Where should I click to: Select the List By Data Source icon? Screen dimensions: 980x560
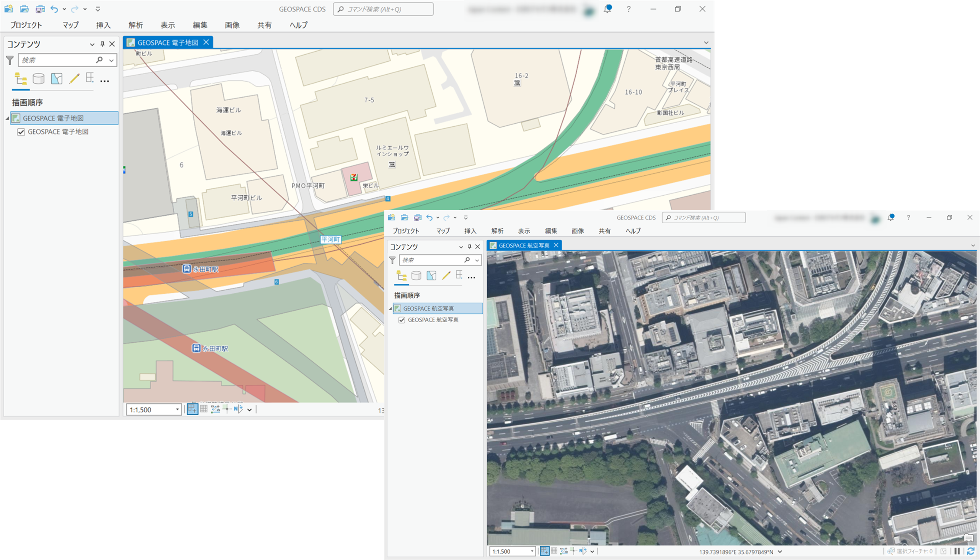pyautogui.click(x=38, y=79)
